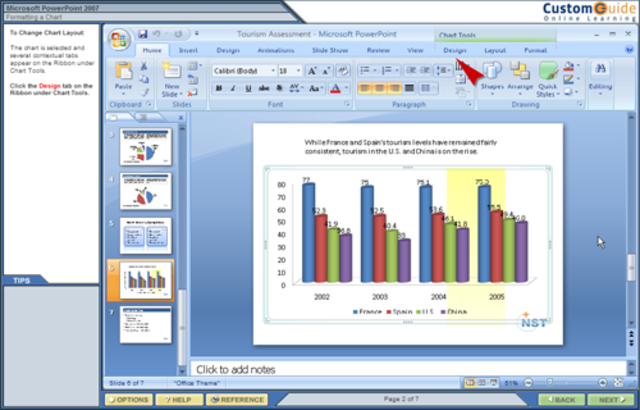Click the Paste clipboard icon
The image size is (640, 410).
(x=123, y=70)
